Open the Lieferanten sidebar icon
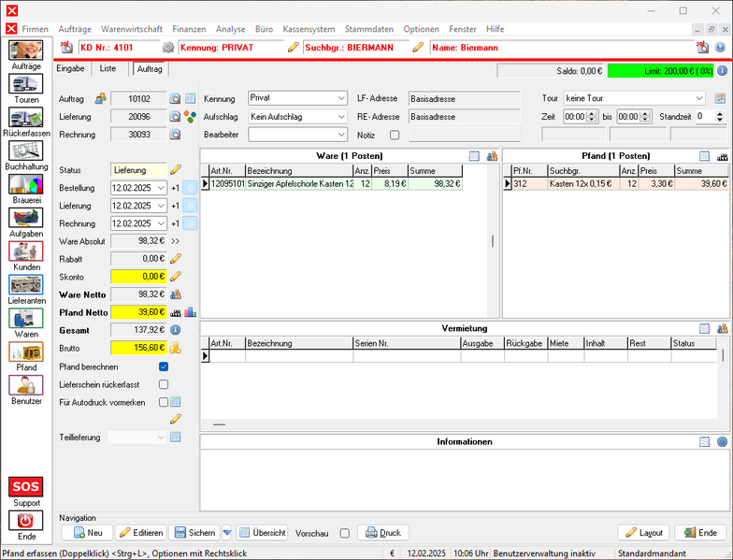The width and height of the screenshot is (733, 560). tap(26, 285)
